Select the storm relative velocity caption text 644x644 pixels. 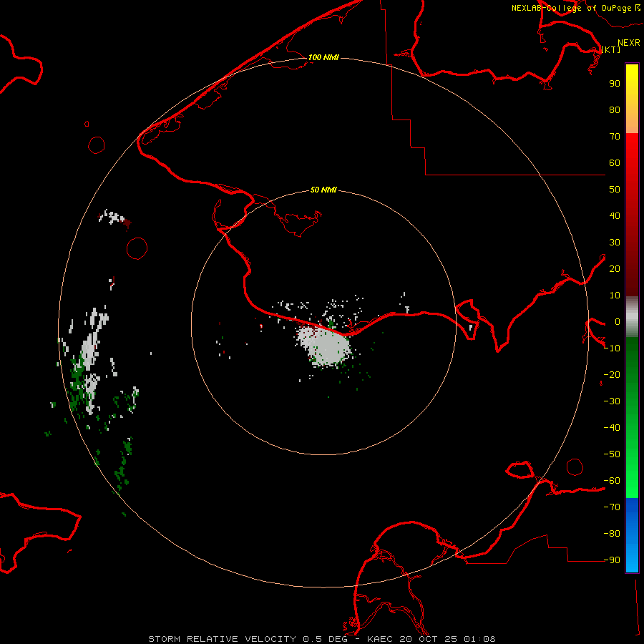[321, 639]
